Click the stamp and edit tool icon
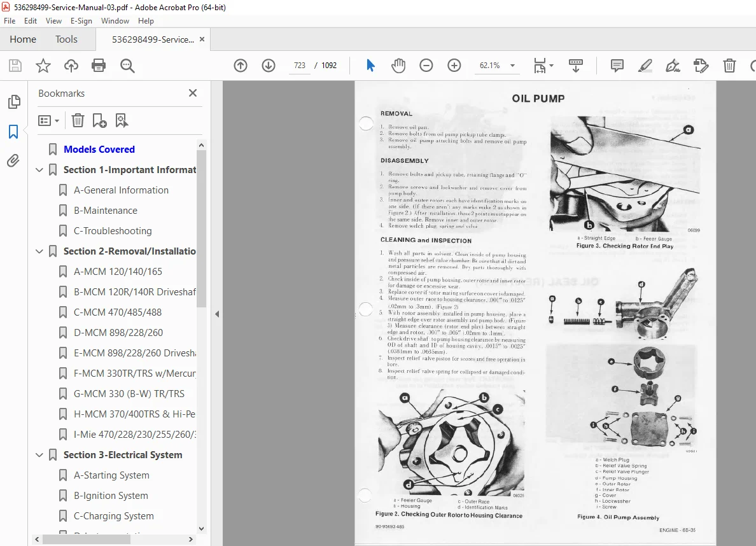Screen dimensions: 756x546 click(x=701, y=66)
